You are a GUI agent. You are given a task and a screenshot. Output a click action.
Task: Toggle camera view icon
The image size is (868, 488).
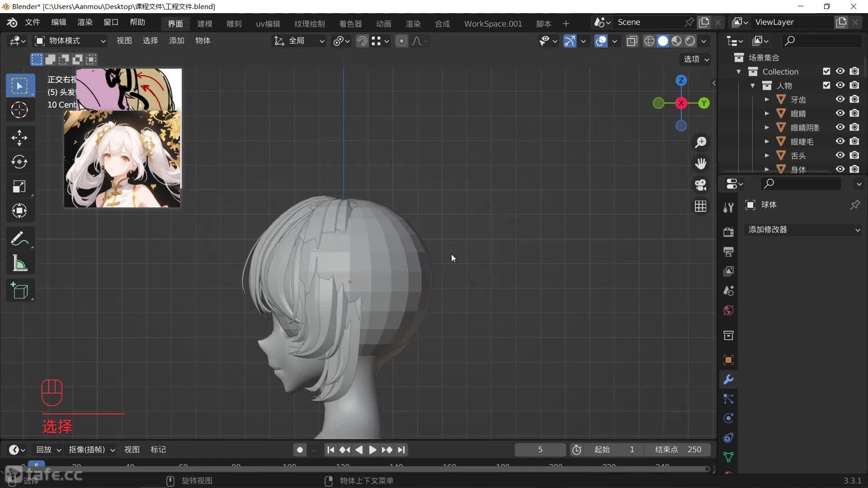coord(701,185)
